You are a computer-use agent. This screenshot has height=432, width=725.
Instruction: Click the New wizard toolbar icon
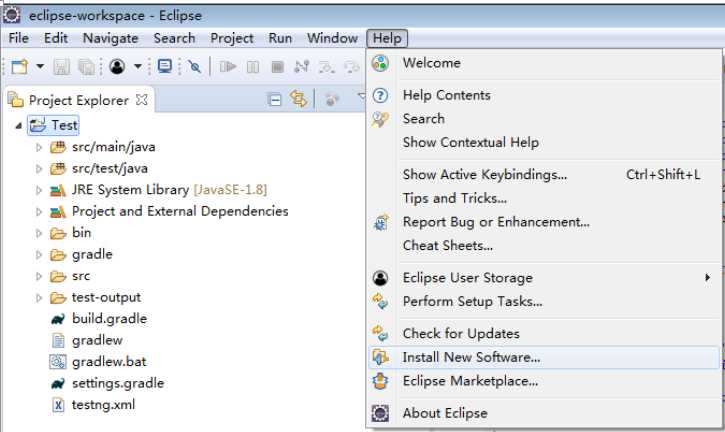(x=19, y=67)
